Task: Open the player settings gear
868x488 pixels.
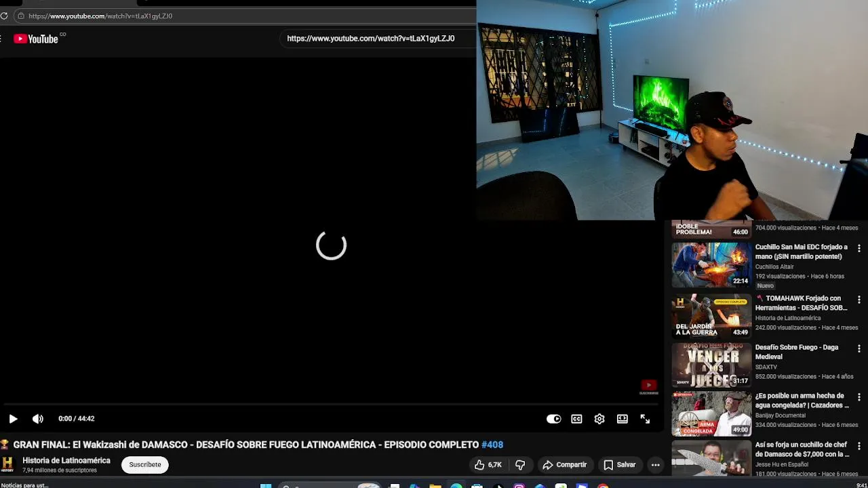Action: (599, 419)
